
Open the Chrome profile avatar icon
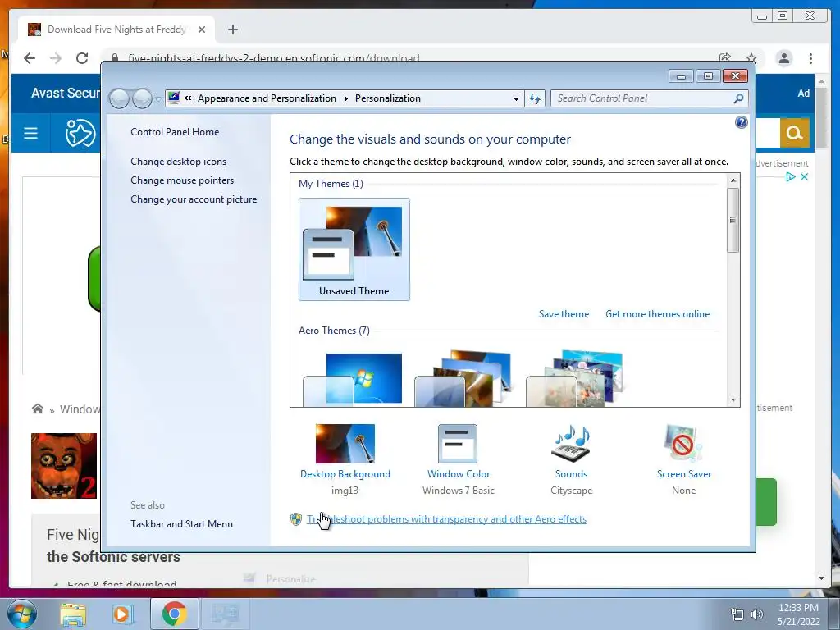pyautogui.click(x=783, y=58)
